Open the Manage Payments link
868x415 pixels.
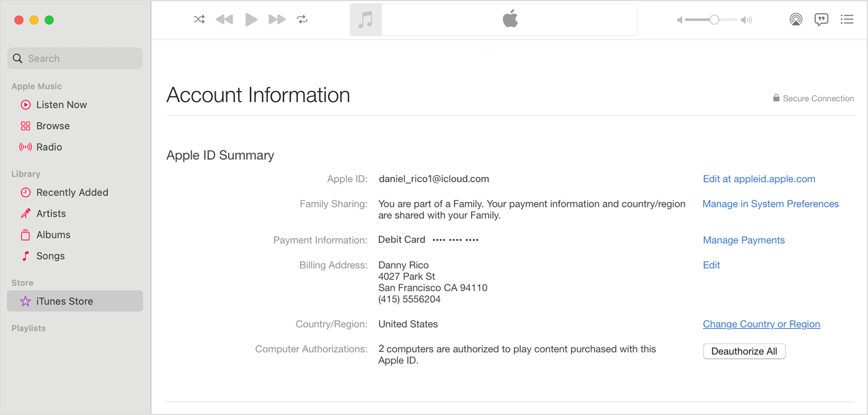743,240
